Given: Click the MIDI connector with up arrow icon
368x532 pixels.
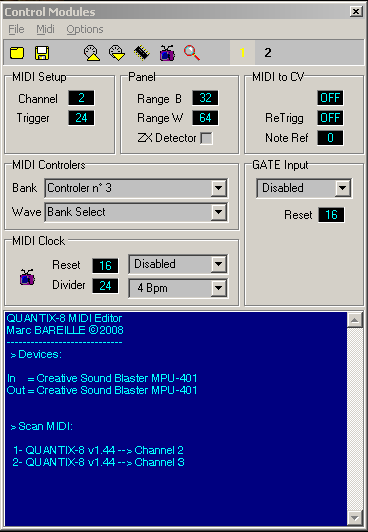Looking at the screenshot, I should 92,53.
